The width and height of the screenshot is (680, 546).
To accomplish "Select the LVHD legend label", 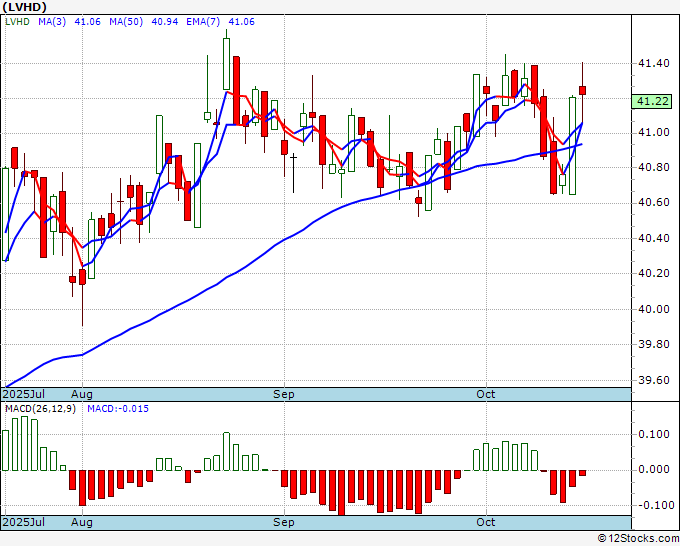I will click(x=17, y=22).
